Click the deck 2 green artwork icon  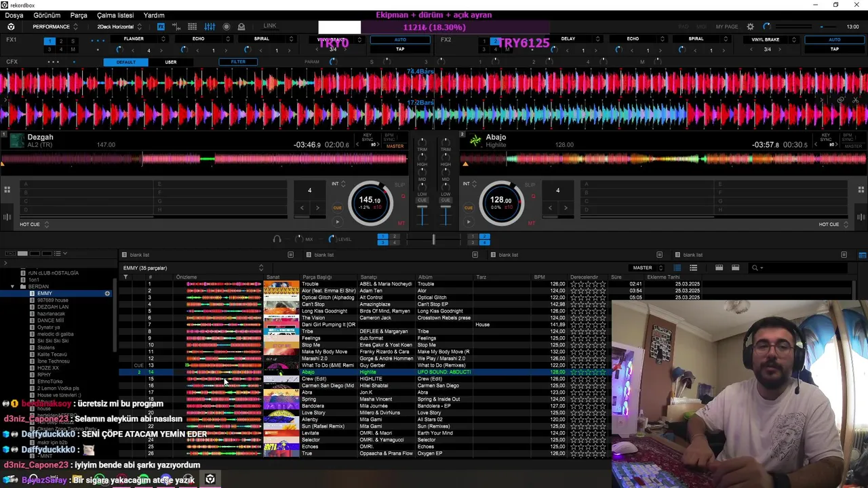(475, 141)
